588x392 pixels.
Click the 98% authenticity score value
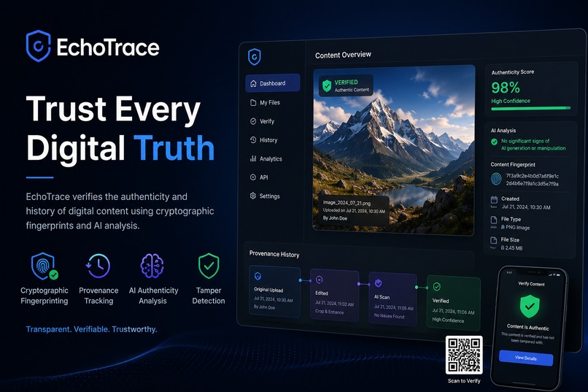click(x=506, y=88)
